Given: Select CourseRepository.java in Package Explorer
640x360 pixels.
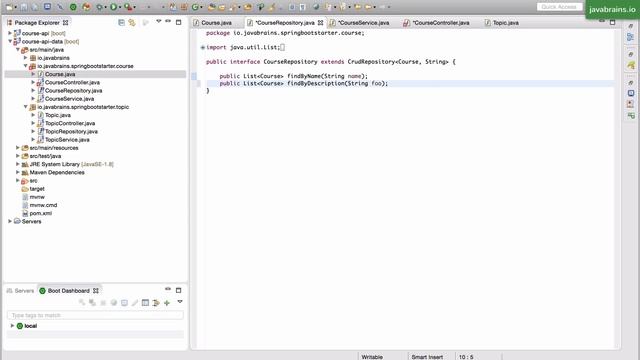Looking at the screenshot, I should (x=73, y=91).
